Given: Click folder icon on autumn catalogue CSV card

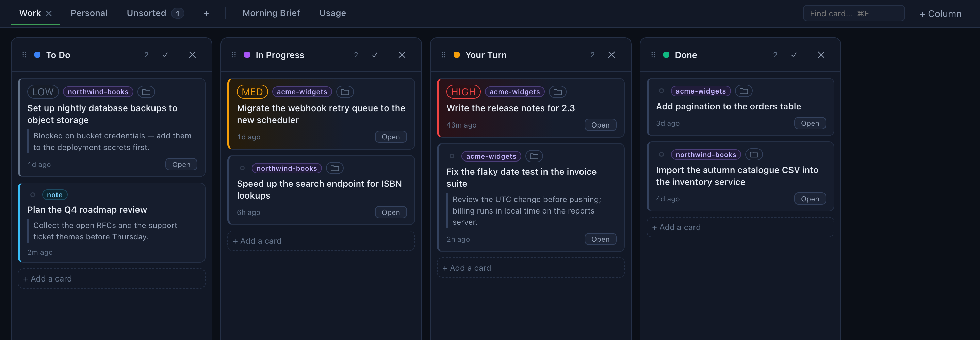Looking at the screenshot, I should click(754, 154).
